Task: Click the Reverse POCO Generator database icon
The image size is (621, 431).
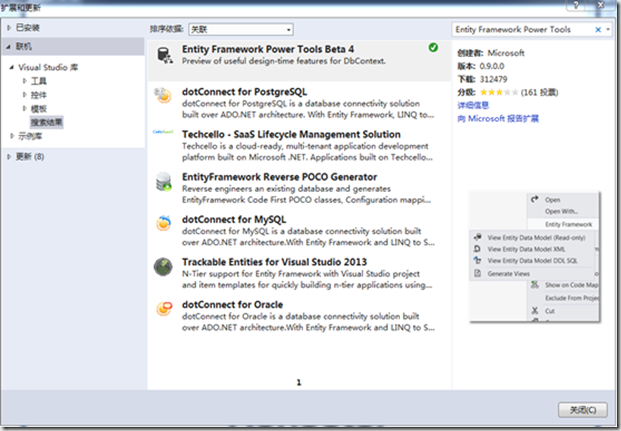Action: pos(164,181)
